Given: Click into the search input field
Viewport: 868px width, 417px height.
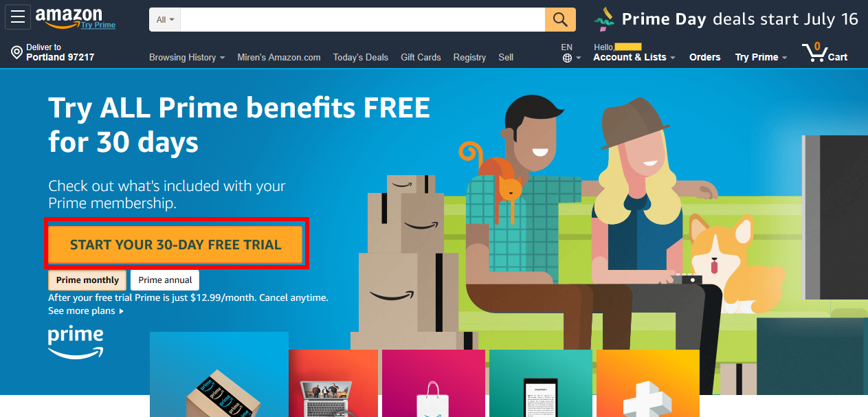Looking at the screenshot, I should coord(363,19).
